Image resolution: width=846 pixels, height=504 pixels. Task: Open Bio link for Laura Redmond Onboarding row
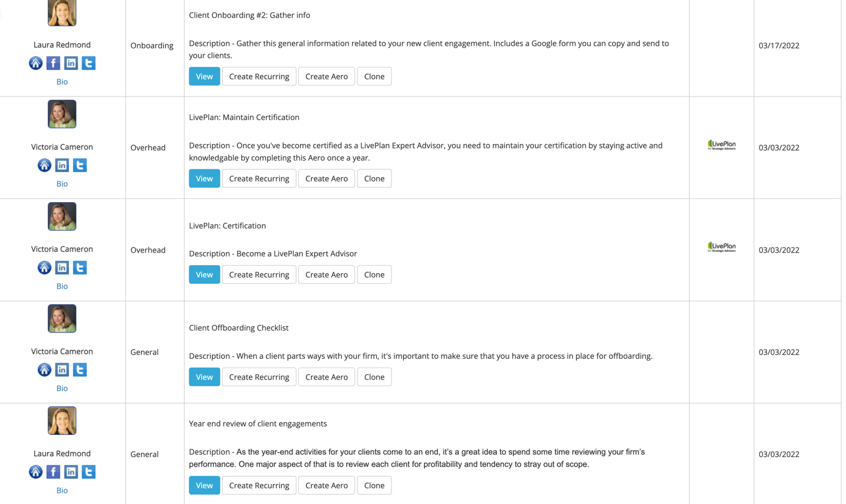62,82
